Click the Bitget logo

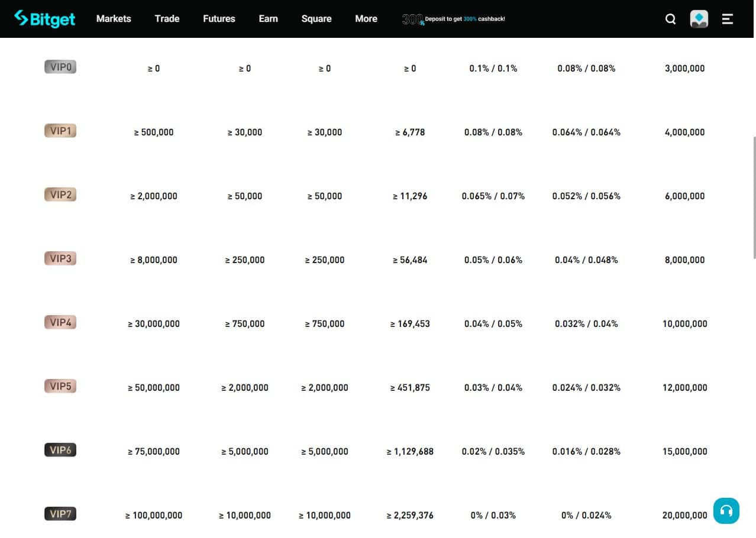click(x=44, y=18)
